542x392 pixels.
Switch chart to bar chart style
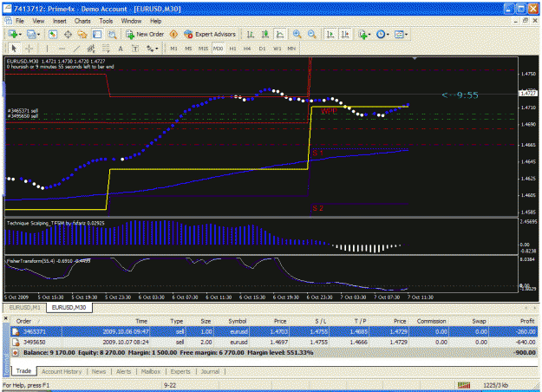pyautogui.click(x=251, y=34)
